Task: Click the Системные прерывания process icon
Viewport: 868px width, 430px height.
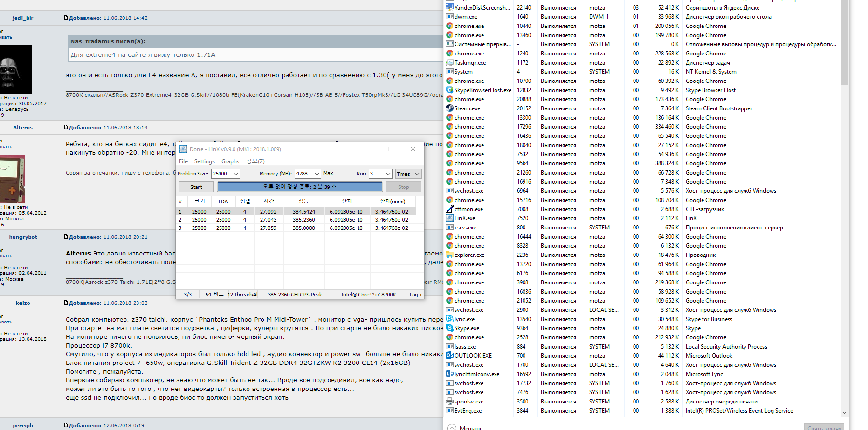Action: click(x=450, y=44)
